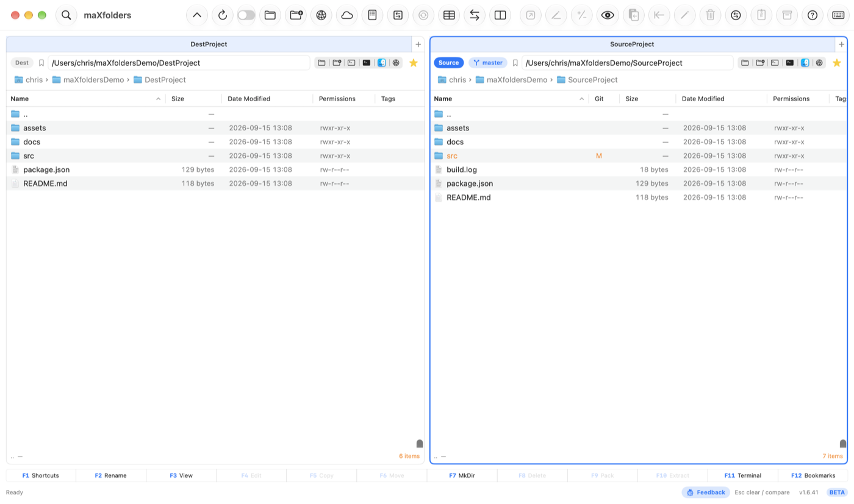Viewport: 854px width, 504px height.
Task: Click the open folder toolbar icon
Action: (x=270, y=15)
